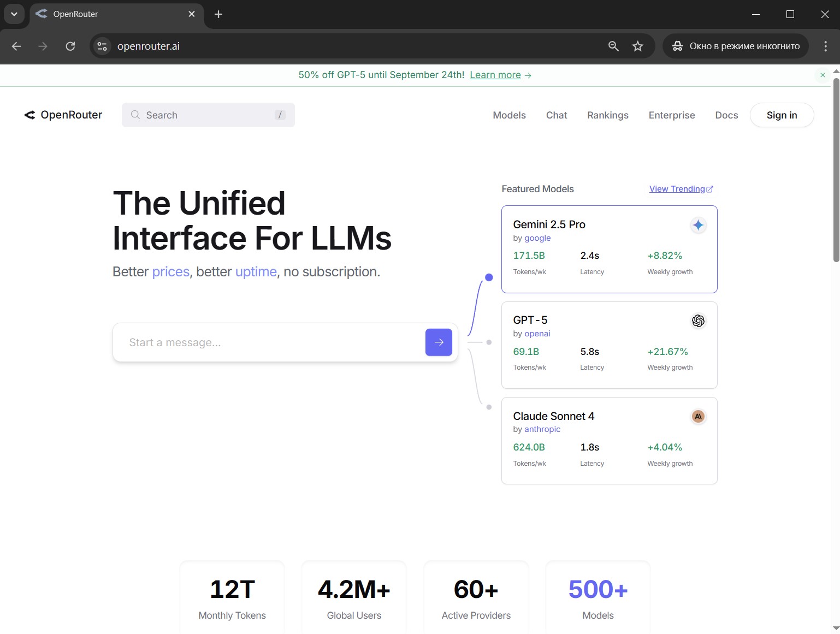Click the OpenAI logo icon on GPT-5 card
840x634 pixels.
coord(698,321)
